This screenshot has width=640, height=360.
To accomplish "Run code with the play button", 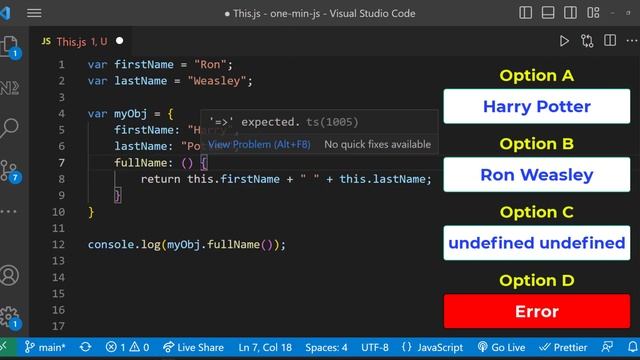I will (x=564, y=41).
